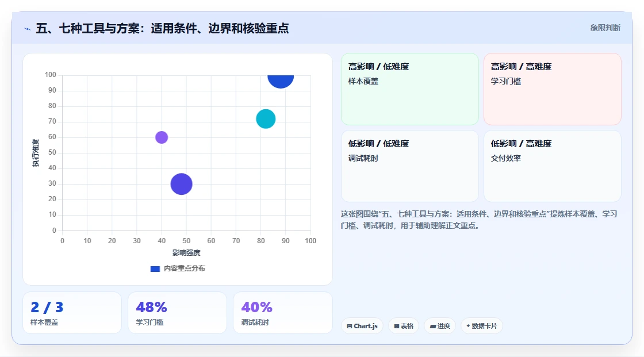Click the icon inside the Chart.js chip
The width and height of the screenshot is (644, 357).
pyautogui.click(x=350, y=326)
